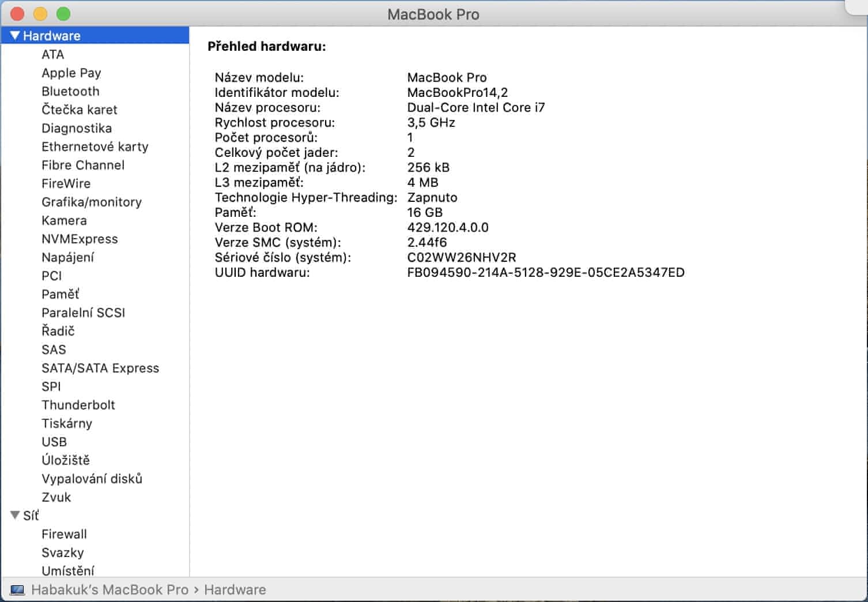The width and height of the screenshot is (868, 602).
Task: Show Grafika/monitory details
Action: [x=92, y=202]
